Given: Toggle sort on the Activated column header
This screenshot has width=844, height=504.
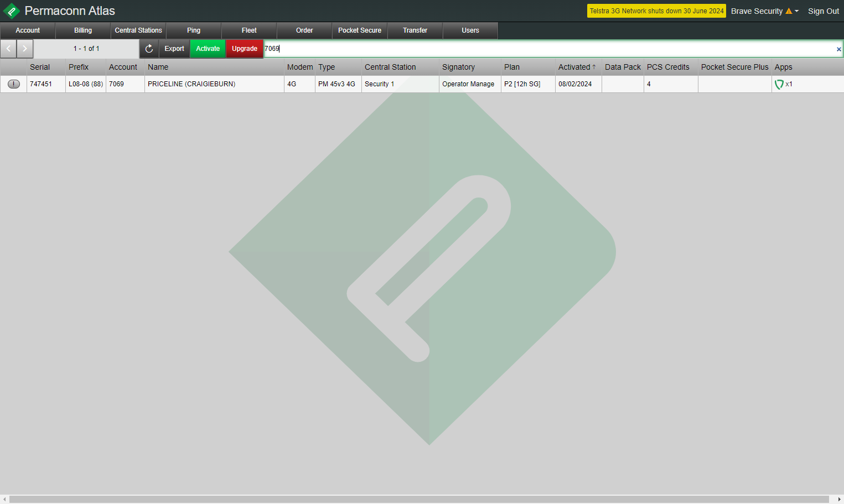Looking at the screenshot, I should click(578, 67).
